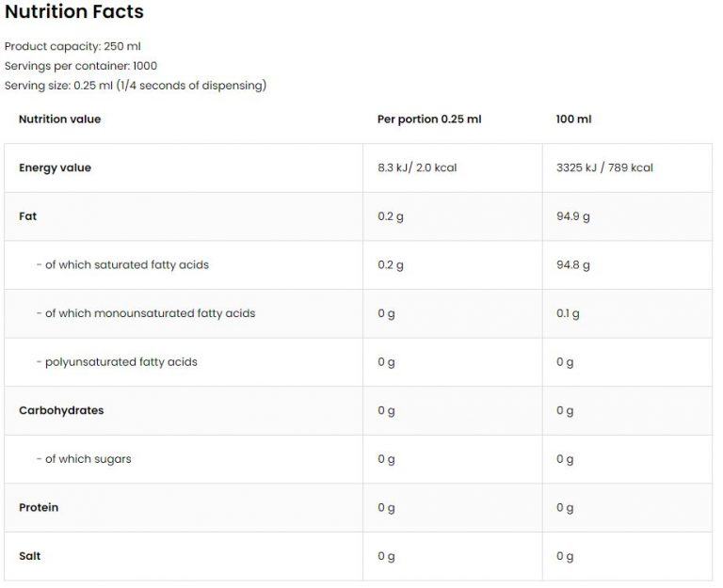Click the 3325 kJ / 789 kcal cell
This screenshot has height=588, width=723.
(x=604, y=167)
